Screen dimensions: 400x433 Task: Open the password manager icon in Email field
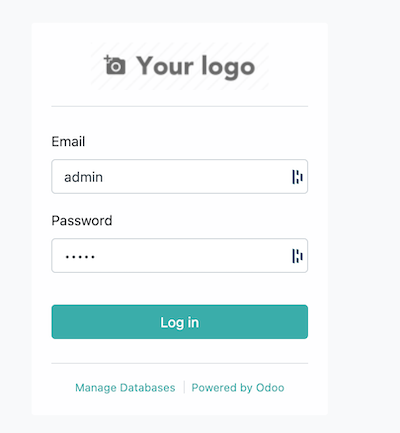tap(297, 177)
